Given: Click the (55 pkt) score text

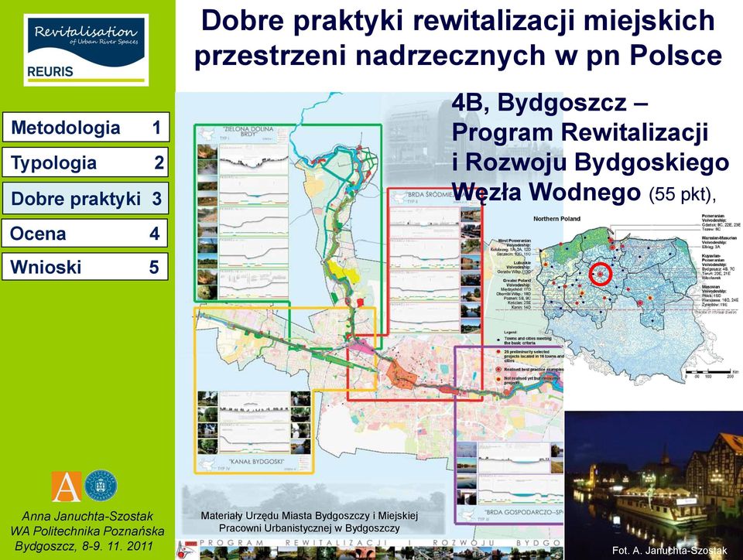Looking at the screenshot, I should point(682,193).
